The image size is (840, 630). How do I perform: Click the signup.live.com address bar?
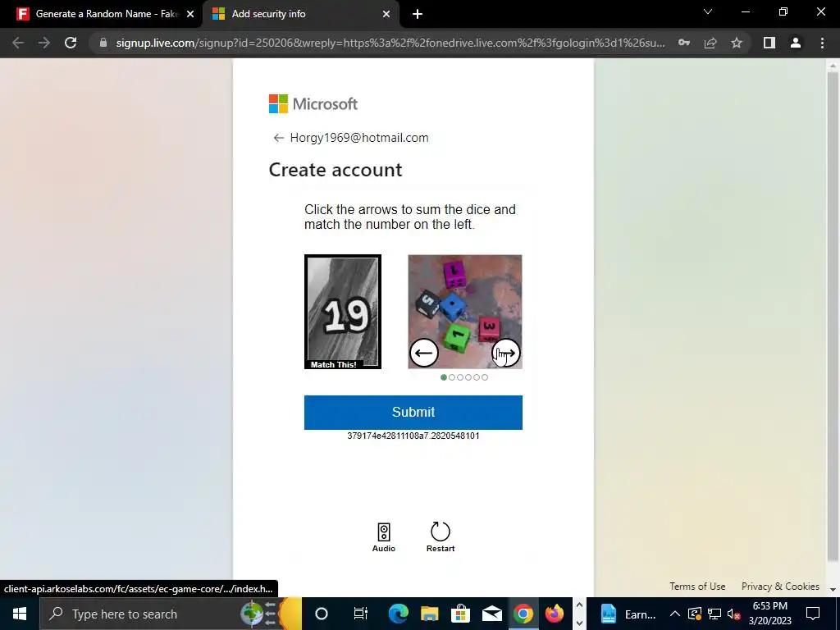click(x=390, y=43)
